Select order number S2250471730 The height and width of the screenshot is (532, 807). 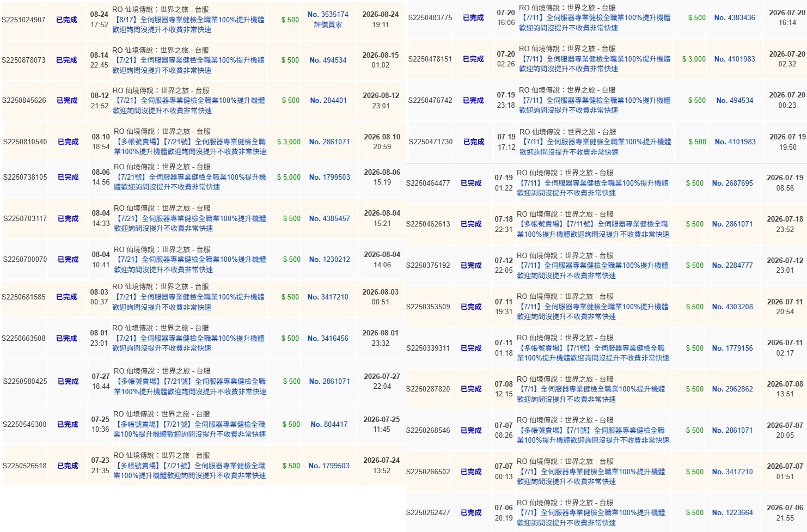[x=431, y=142]
